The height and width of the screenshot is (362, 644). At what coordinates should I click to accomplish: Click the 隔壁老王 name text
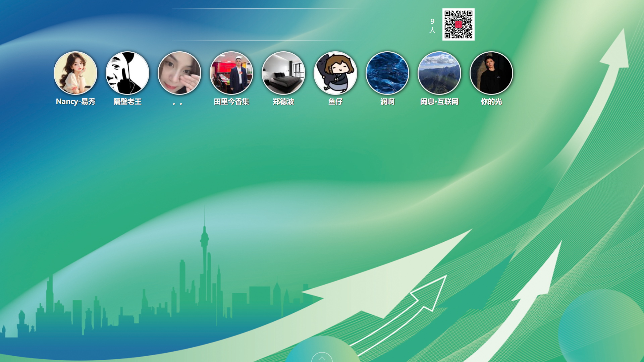tap(127, 102)
